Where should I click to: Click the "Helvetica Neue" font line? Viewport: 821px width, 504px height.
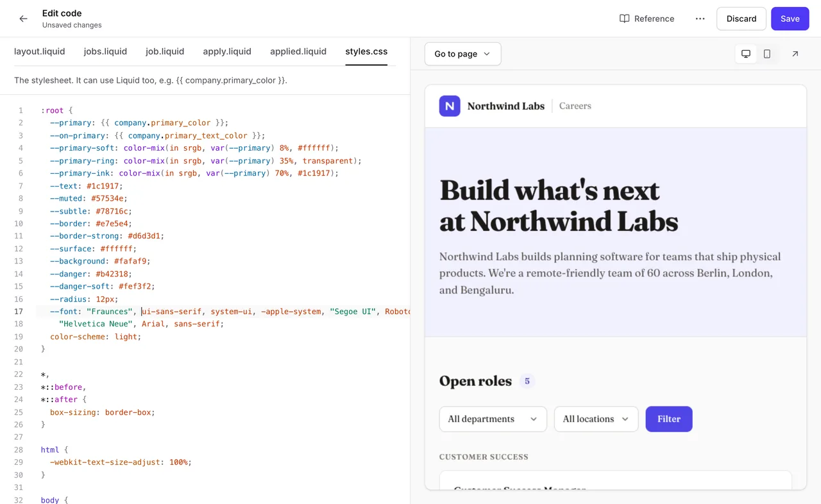141,324
